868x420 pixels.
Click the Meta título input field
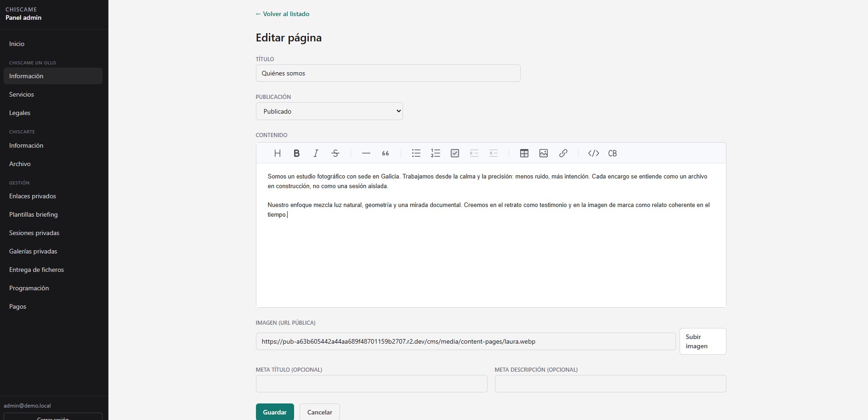[x=371, y=384]
